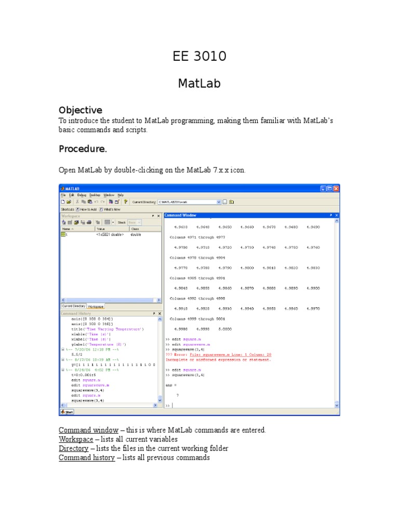Viewport: 399px width, 532px height.
Task: Click the What's New shortcut
Action: coord(110,209)
